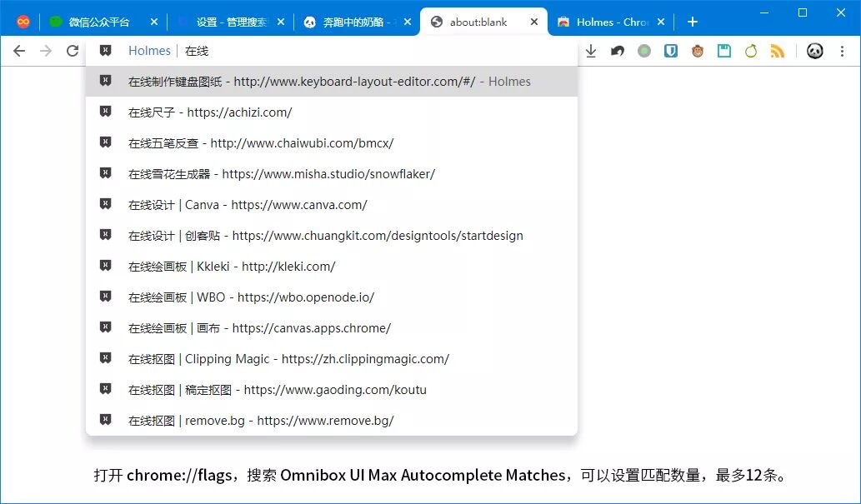Image resolution: width=861 pixels, height=504 pixels.
Task: Click bookmark icon beside remove.bg suggestion
Action: click(105, 420)
